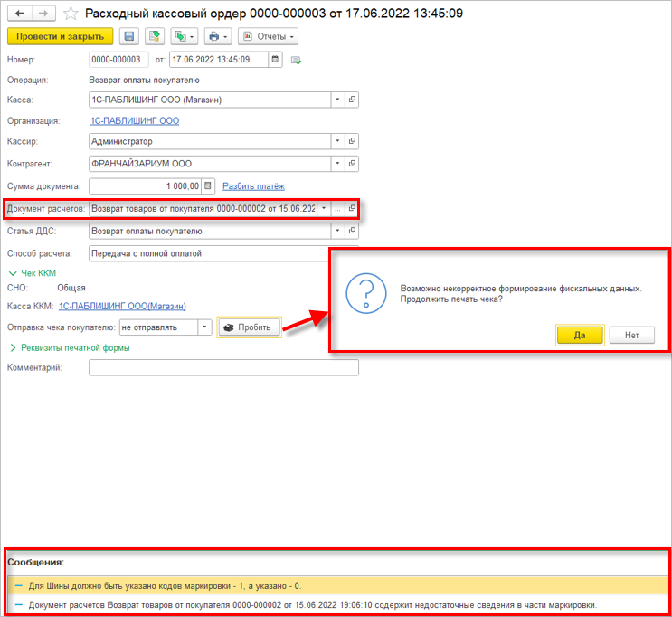Add document to favorites with the star
672x617 pixels.
coord(71,14)
